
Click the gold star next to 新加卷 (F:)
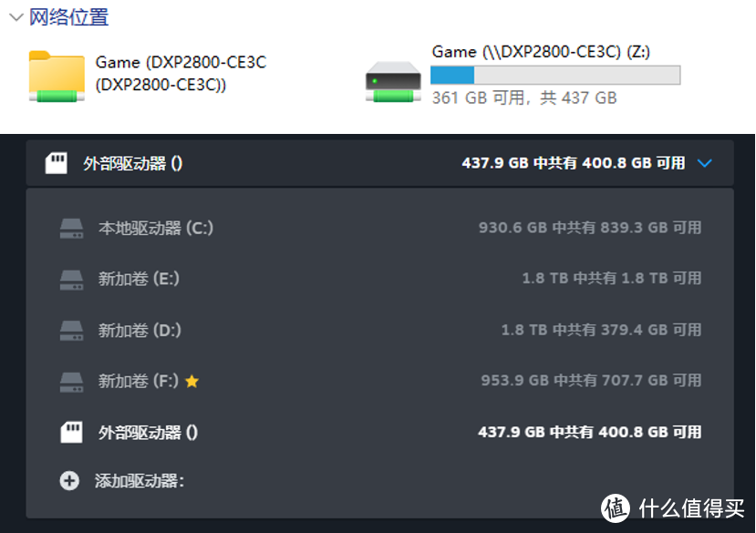[192, 382]
